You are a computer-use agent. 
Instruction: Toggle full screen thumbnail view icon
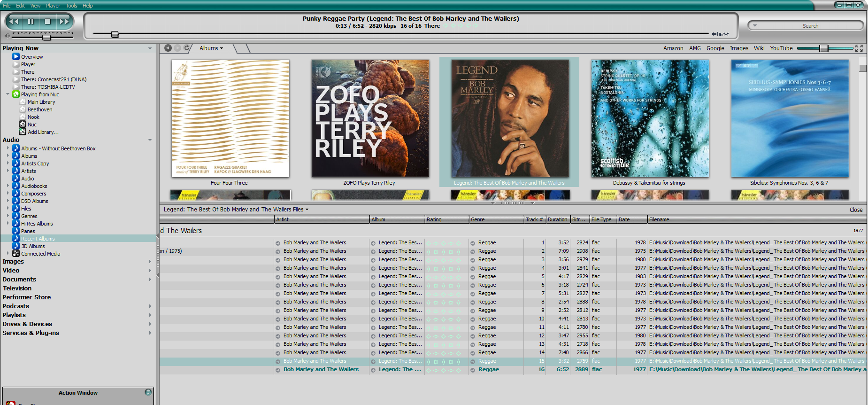[859, 48]
